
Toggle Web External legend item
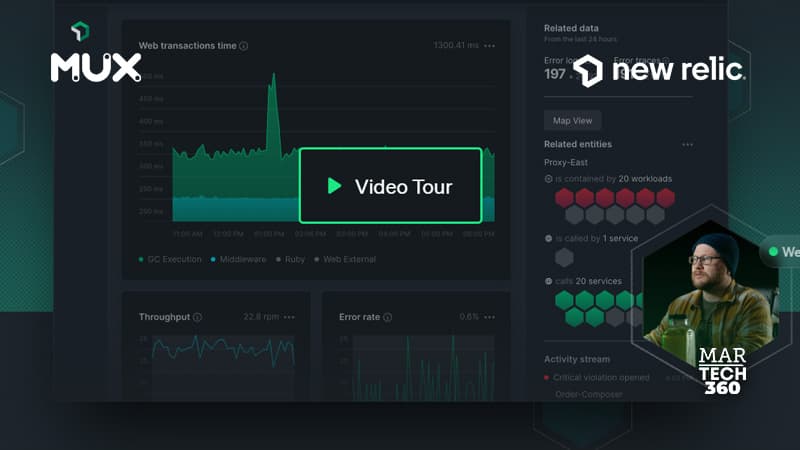point(345,259)
